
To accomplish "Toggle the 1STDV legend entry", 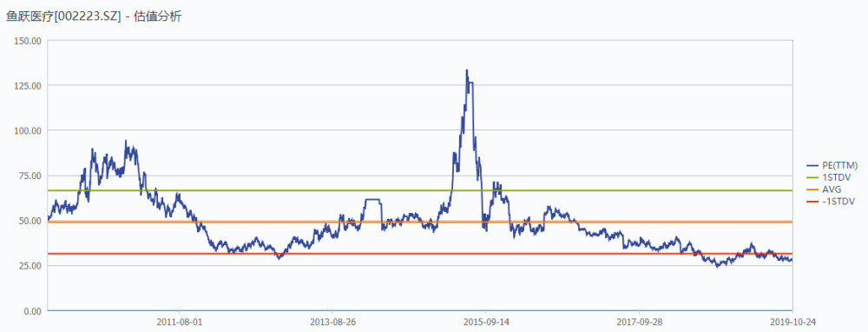I will click(x=829, y=177).
